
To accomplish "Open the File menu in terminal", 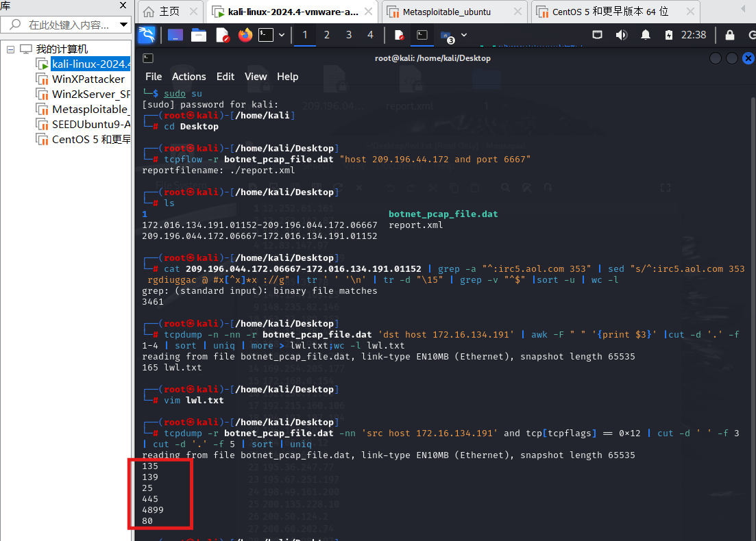I will point(154,77).
